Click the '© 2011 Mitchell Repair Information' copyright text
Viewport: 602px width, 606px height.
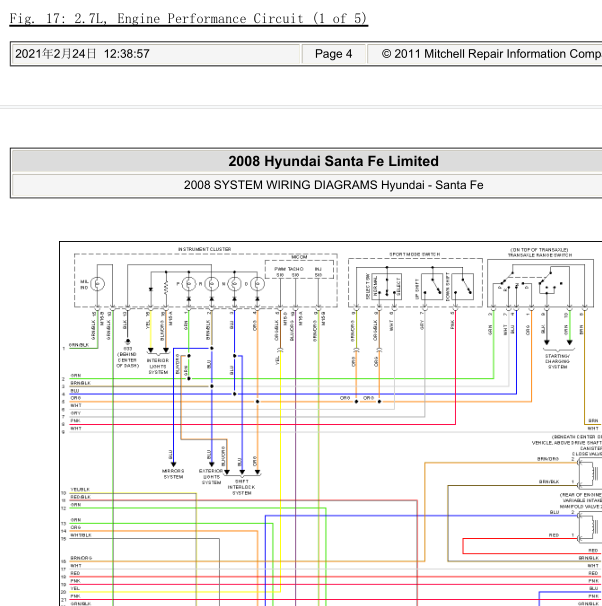point(491,54)
